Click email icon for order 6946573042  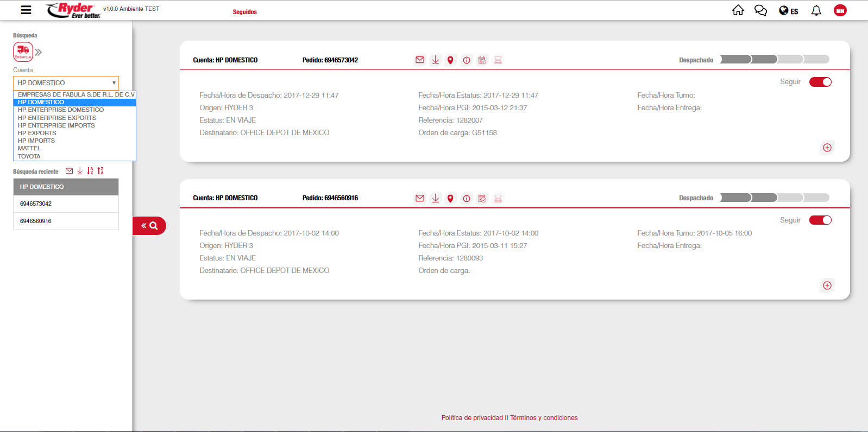(420, 60)
